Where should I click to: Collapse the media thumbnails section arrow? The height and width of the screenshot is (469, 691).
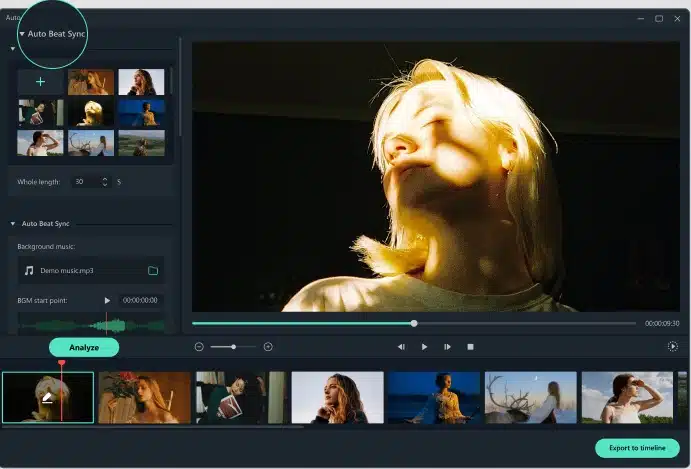pos(13,48)
